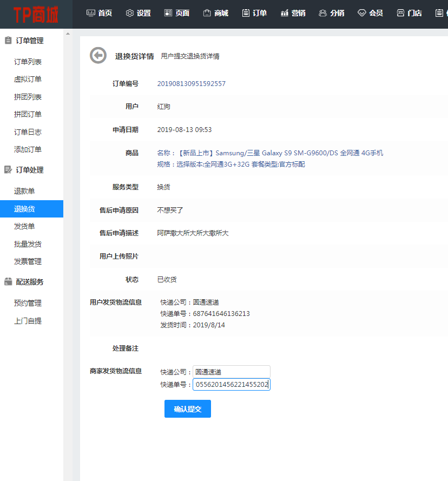Click the TP商城 logo

(x=36, y=14)
